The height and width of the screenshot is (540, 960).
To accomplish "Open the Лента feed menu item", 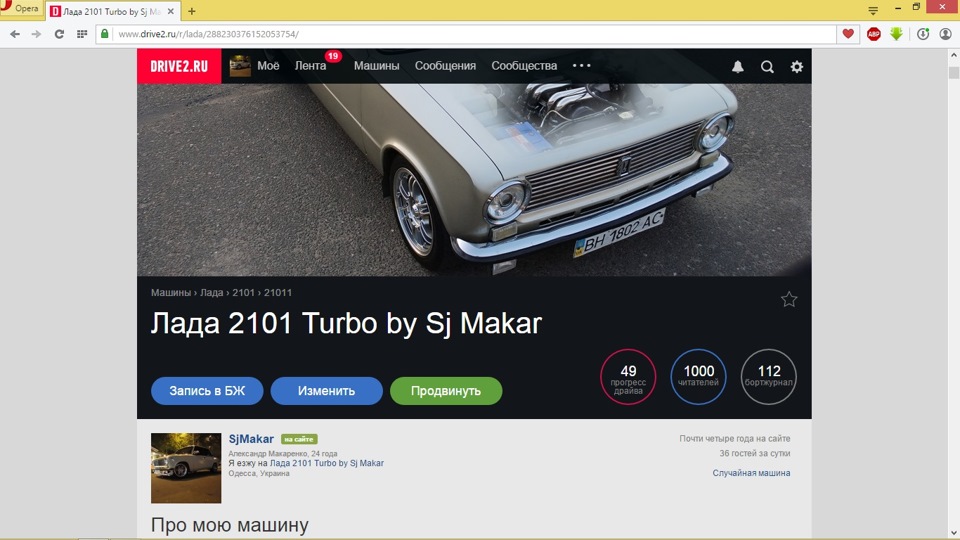I will click(310, 66).
